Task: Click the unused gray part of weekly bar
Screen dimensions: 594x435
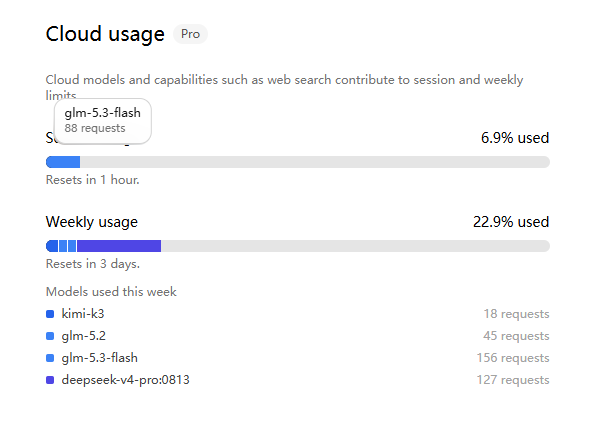Action: point(355,246)
